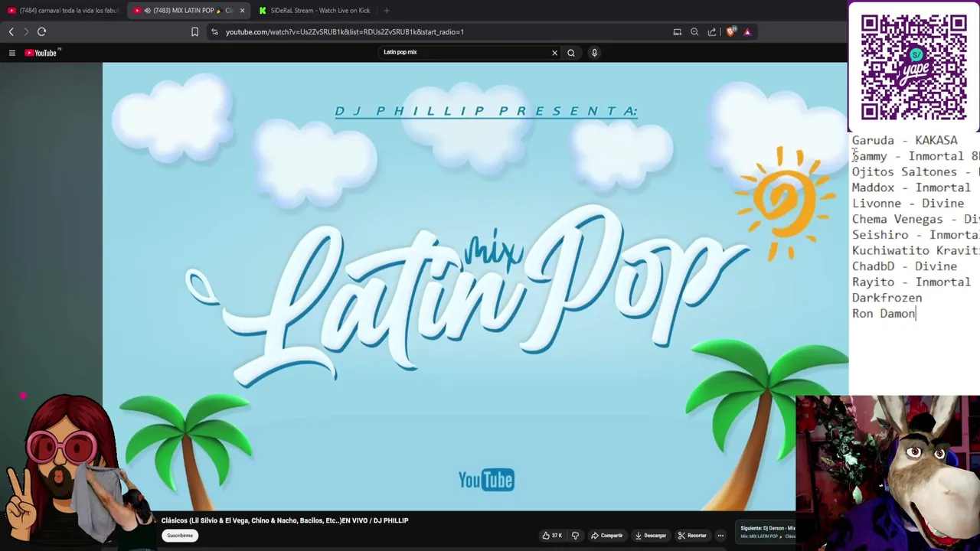Open the cast/picture-in-picture icon in address bar
The height and width of the screenshot is (551, 980).
coord(677,31)
